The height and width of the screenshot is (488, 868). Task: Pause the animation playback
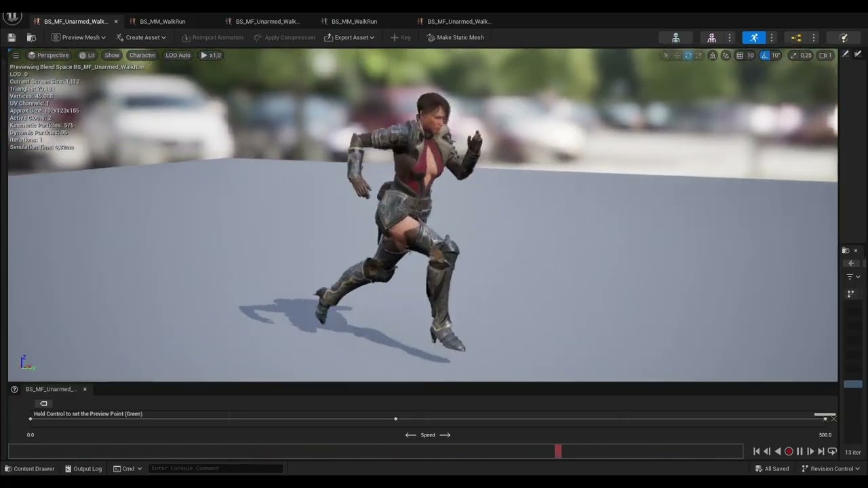click(800, 451)
